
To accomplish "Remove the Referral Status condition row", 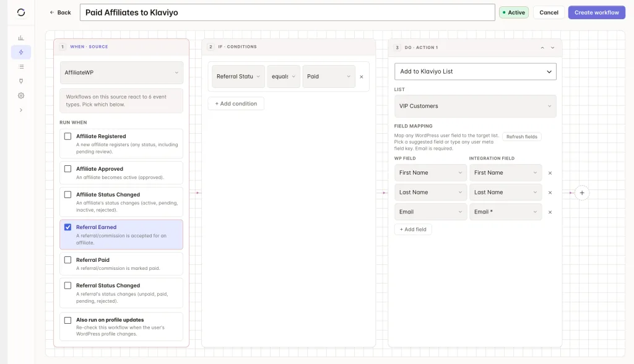I will point(362,76).
